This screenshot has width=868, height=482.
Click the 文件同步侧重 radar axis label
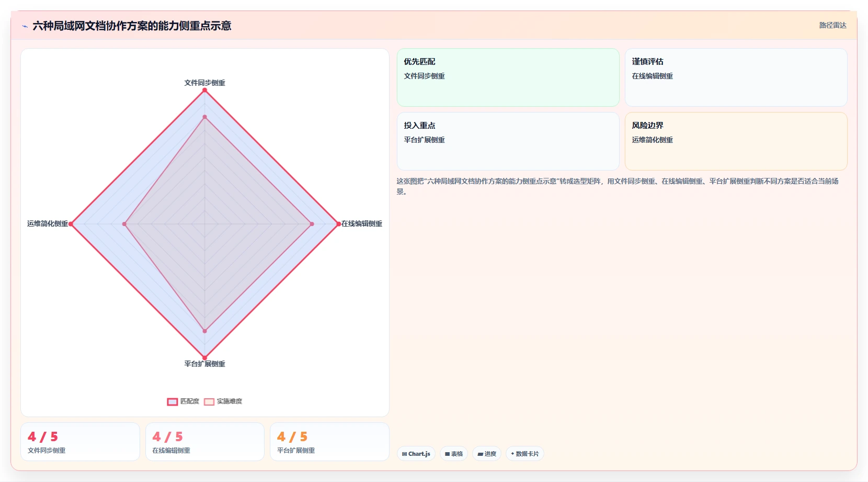pyautogui.click(x=204, y=83)
